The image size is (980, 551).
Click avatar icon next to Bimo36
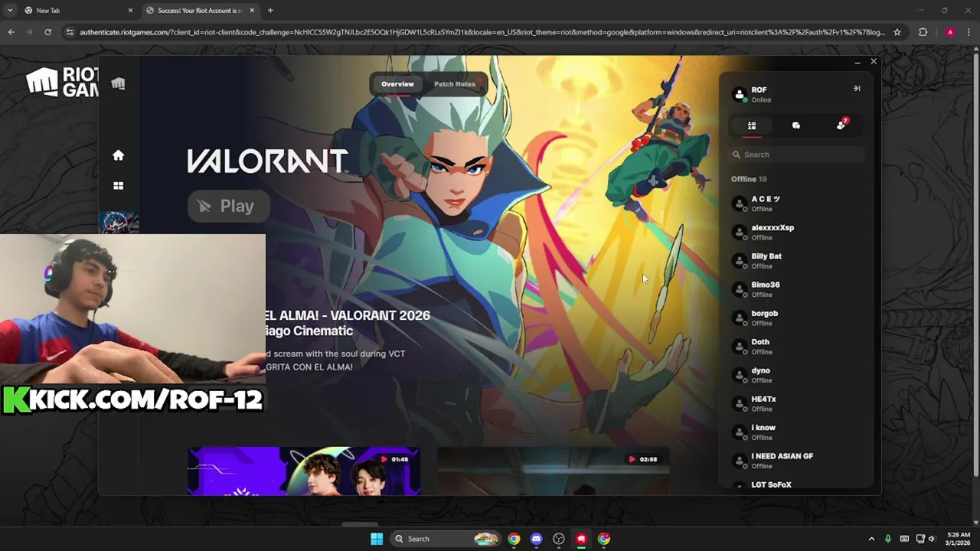click(740, 289)
